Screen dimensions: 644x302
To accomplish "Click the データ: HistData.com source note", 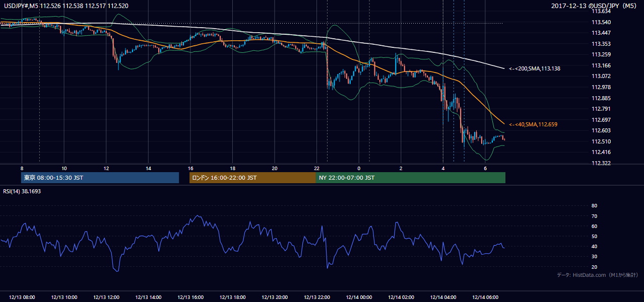I will 597,275.
